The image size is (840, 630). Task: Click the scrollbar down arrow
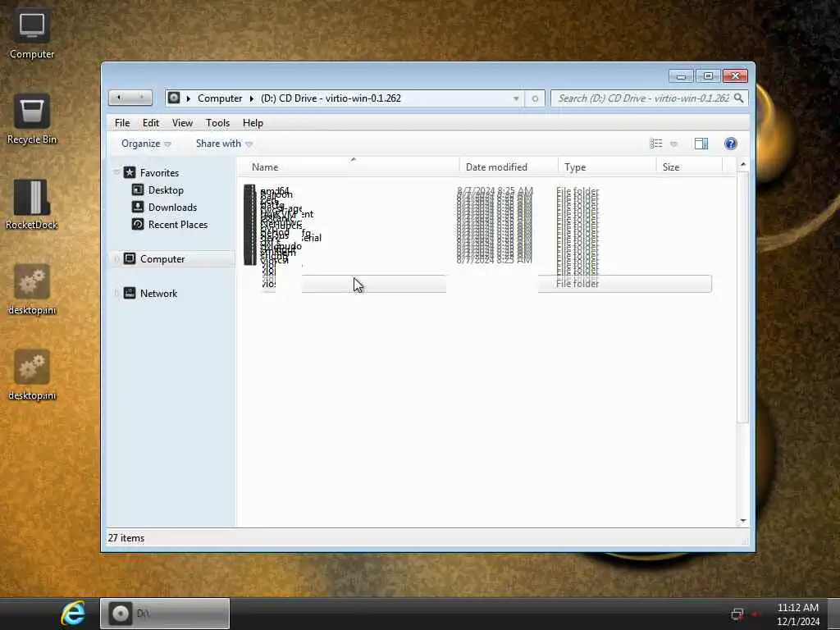pos(743,521)
